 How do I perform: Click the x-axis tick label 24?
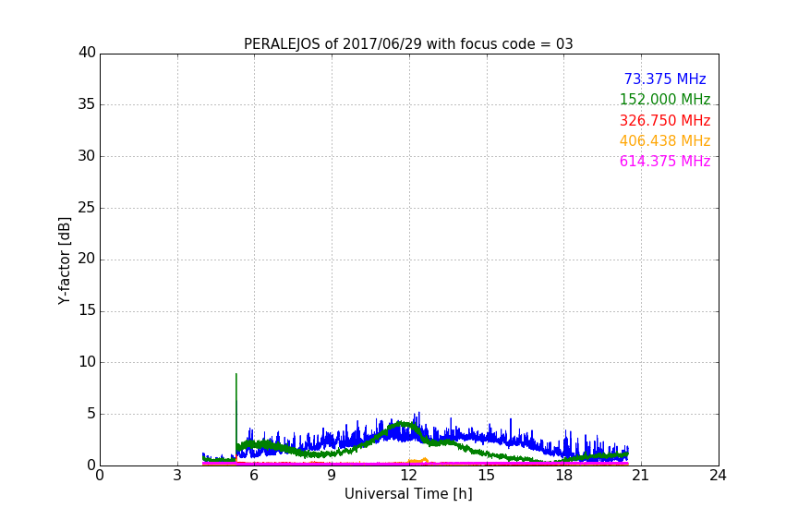pos(718,476)
